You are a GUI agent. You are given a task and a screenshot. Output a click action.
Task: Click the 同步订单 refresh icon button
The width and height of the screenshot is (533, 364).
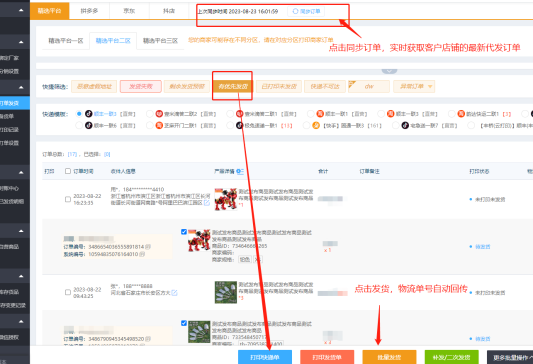tap(295, 11)
